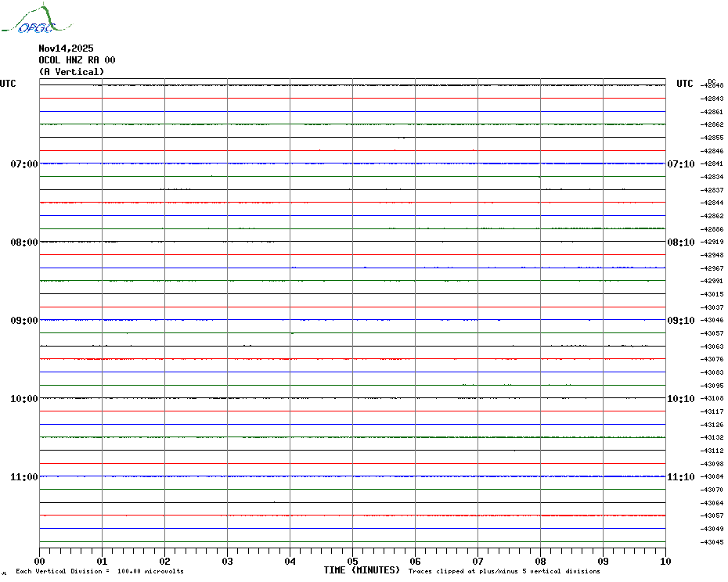Select the 09:10 time marker on the right axis
Viewport: 728px width, 582px height.
[680, 321]
